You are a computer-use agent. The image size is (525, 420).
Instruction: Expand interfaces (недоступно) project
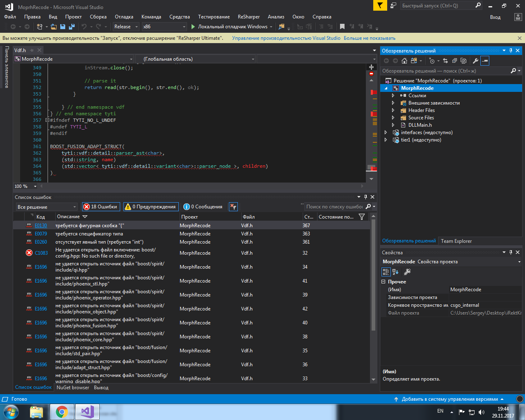(x=386, y=132)
